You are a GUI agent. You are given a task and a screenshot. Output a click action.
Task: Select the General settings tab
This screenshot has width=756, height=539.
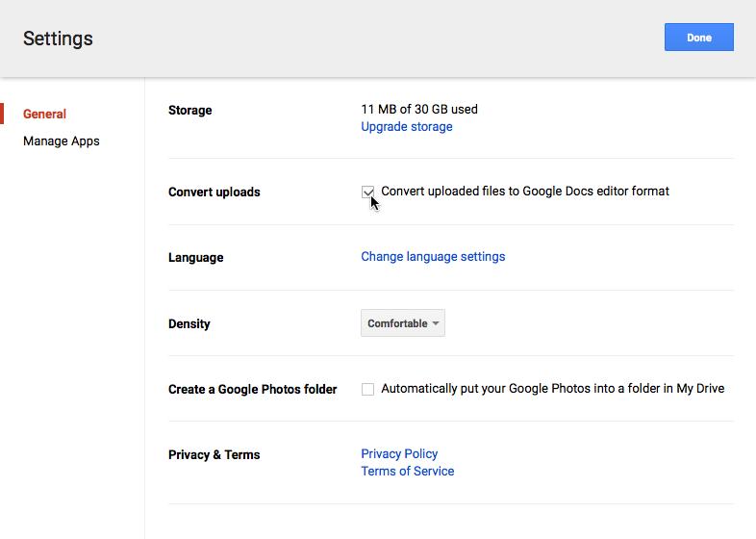coord(44,114)
